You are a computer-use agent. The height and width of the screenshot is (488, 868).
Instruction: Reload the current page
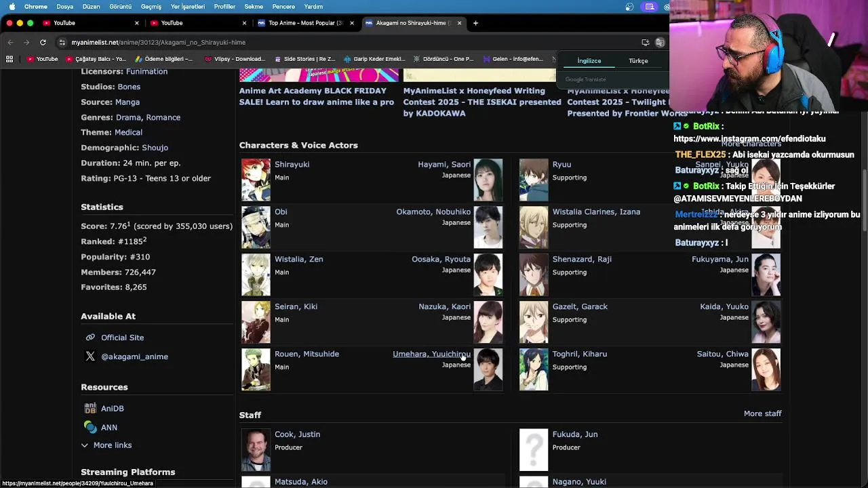[x=43, y=42]
